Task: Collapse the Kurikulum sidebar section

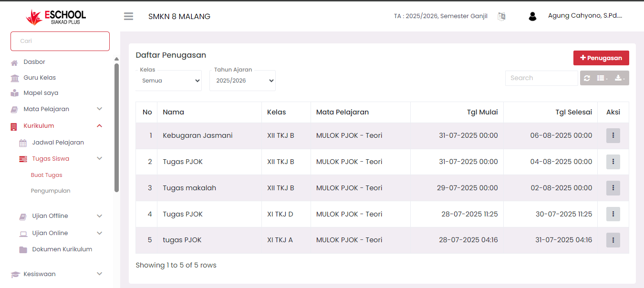Action: pos(99,126)
